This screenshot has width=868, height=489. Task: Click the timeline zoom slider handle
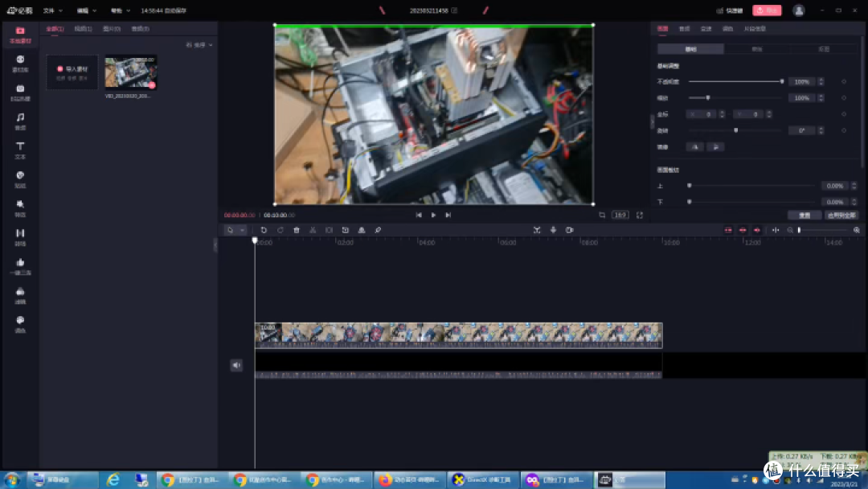click(799, 230)
